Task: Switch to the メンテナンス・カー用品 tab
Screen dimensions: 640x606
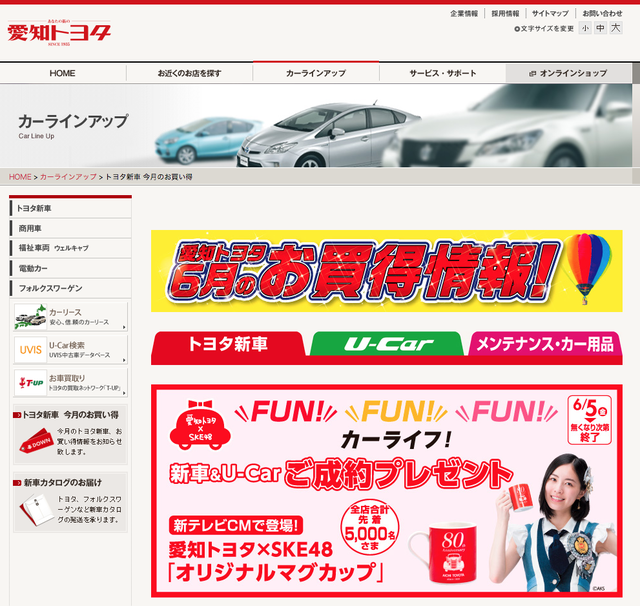Action: click(x=545, y=344)
